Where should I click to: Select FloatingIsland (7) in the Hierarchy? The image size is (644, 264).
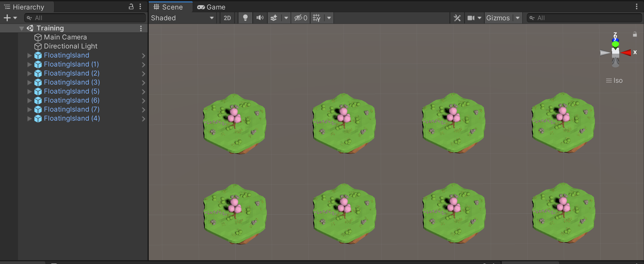tap(71, 109)
